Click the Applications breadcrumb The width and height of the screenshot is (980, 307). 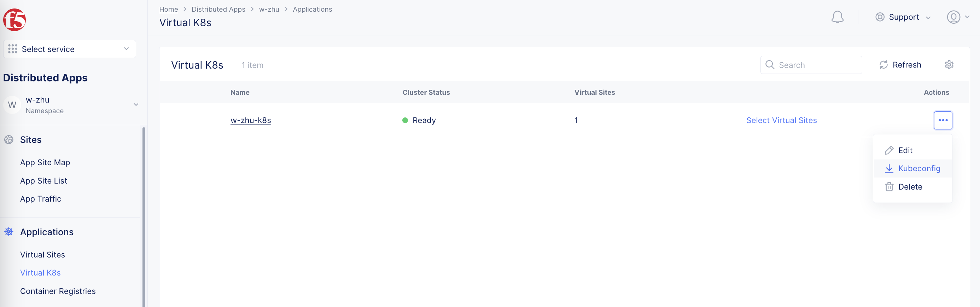coord(312,9)
